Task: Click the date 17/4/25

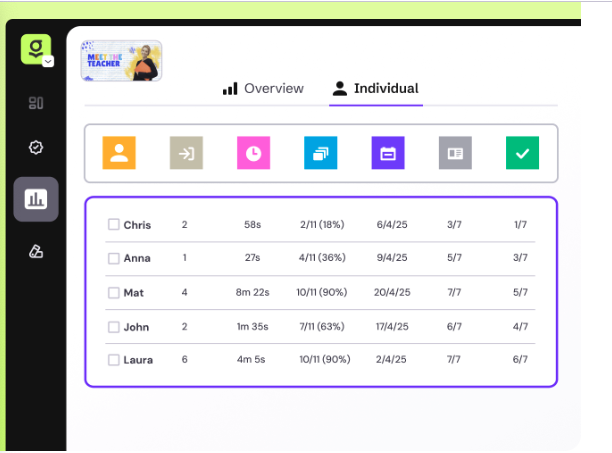Action: click(x=392, y=327)
